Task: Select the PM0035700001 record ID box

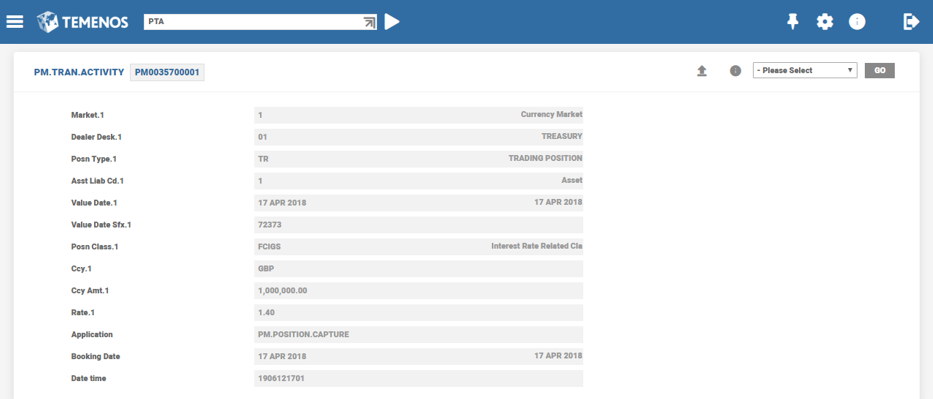Action: click(167, 73)
